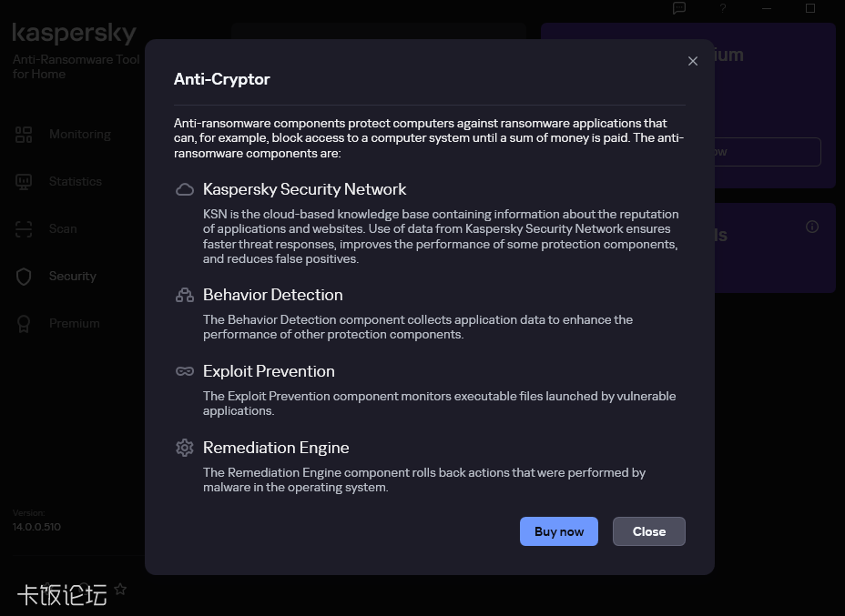
Task: Click the Kaspersky Security Network cloud icon
Action: [x=185, y=189]
